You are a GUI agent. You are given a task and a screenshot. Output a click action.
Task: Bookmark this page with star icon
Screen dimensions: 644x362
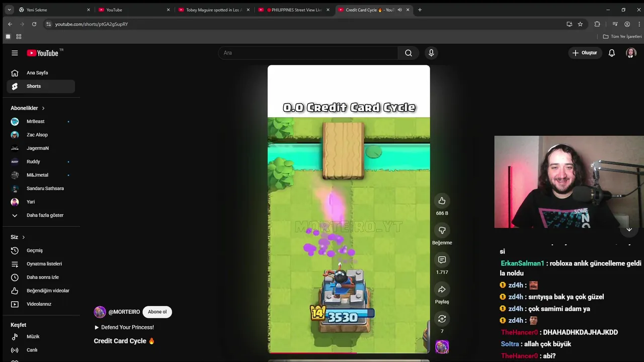pos(580,24)
